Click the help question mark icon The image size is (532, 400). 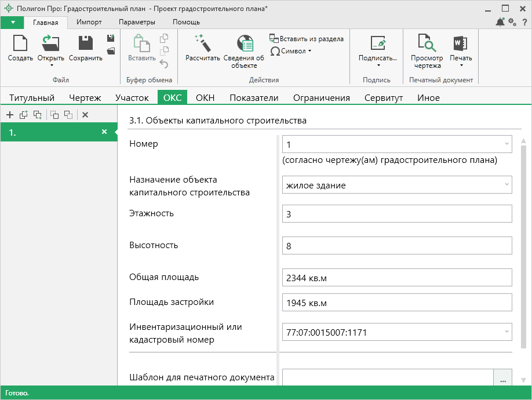tap(524, 22)
